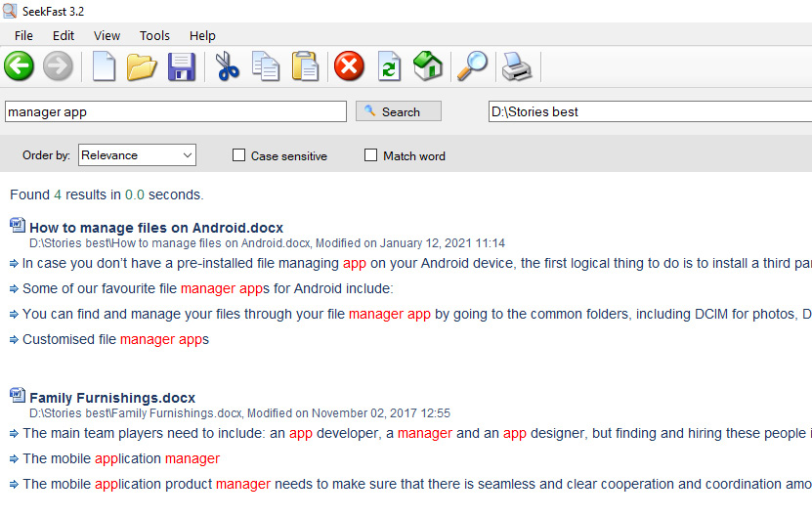Click line 'You can find and manage your files'
The width and height of the screenshot is (812, 518).
coord(417,314)
